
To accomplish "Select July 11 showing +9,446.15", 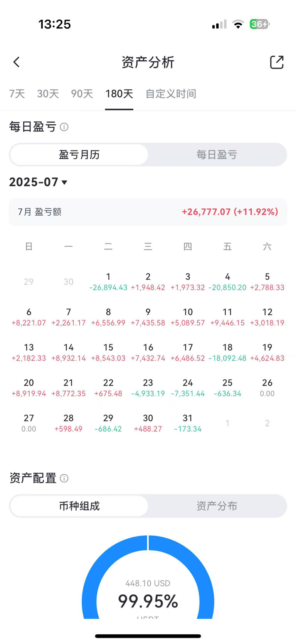I will pyautogui.click(x=227, y=317).
